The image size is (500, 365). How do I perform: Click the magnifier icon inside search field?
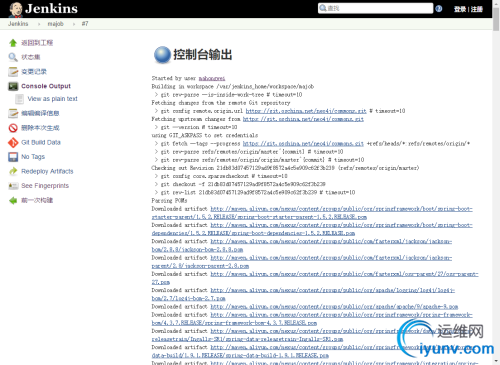(x=323, y=8)
